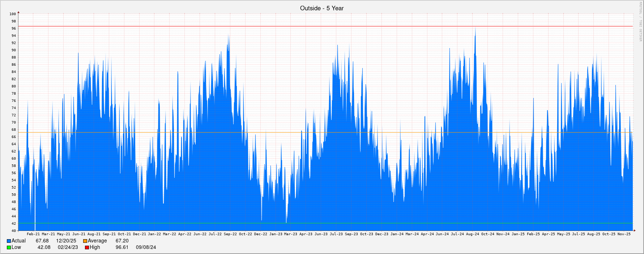Click the 70 y-axis label
This screenshot has height=254, width=644.
coord(14,122)
